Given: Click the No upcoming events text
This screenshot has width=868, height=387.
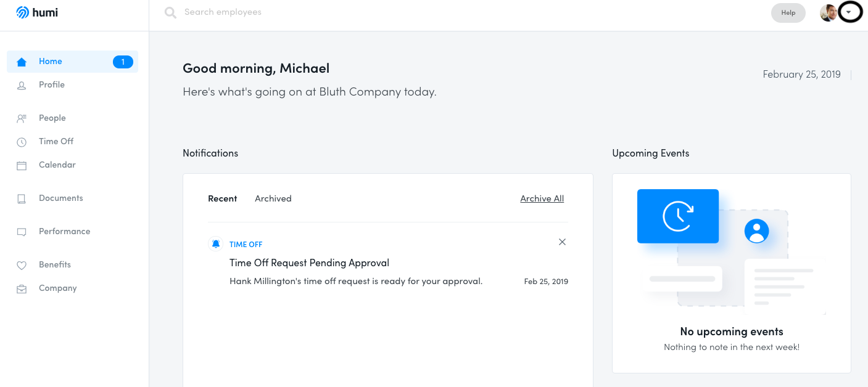Looking at the screenshot, I should pos(732,332).
